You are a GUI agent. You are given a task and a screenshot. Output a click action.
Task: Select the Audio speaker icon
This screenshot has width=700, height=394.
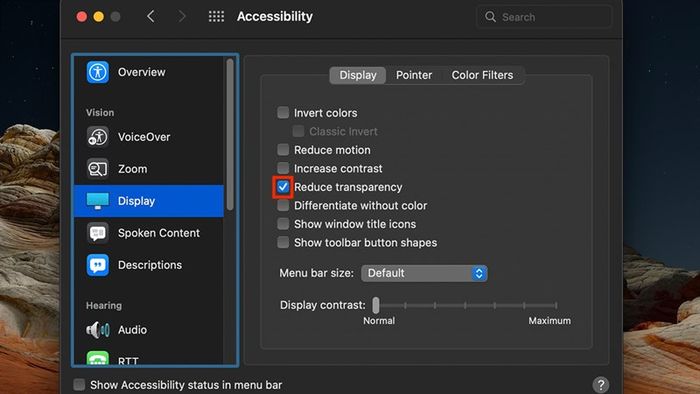pos(98,330)
